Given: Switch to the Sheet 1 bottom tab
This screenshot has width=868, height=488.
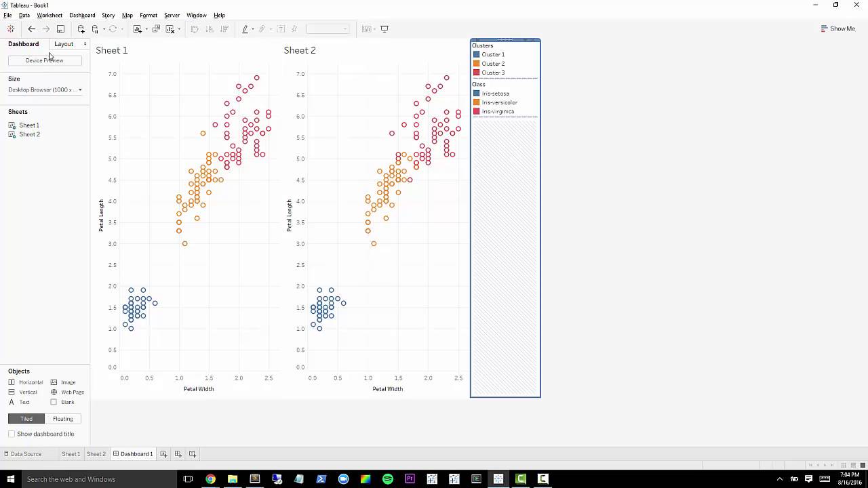Looking at the screenshot, I should click(71, 454).
